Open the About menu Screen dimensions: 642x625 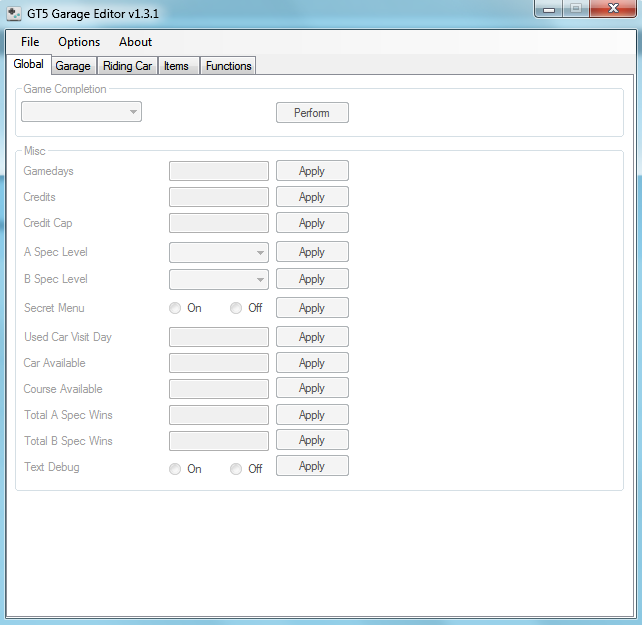click(x=136, y=42)
